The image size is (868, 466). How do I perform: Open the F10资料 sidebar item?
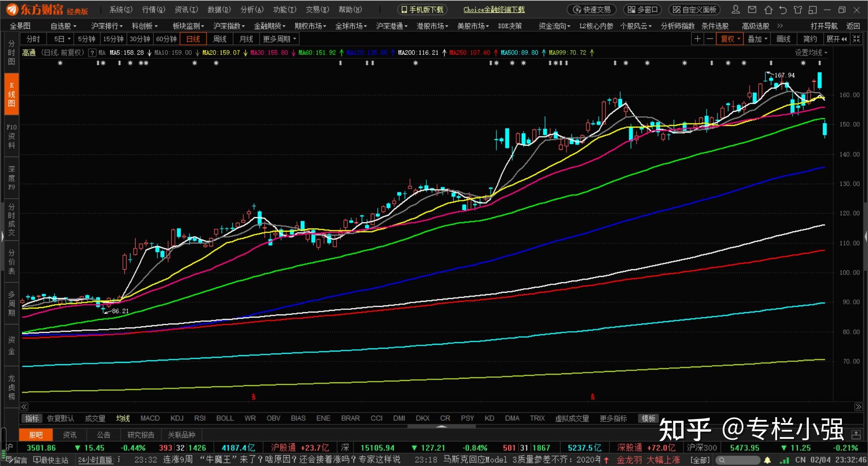coord(11,136)
